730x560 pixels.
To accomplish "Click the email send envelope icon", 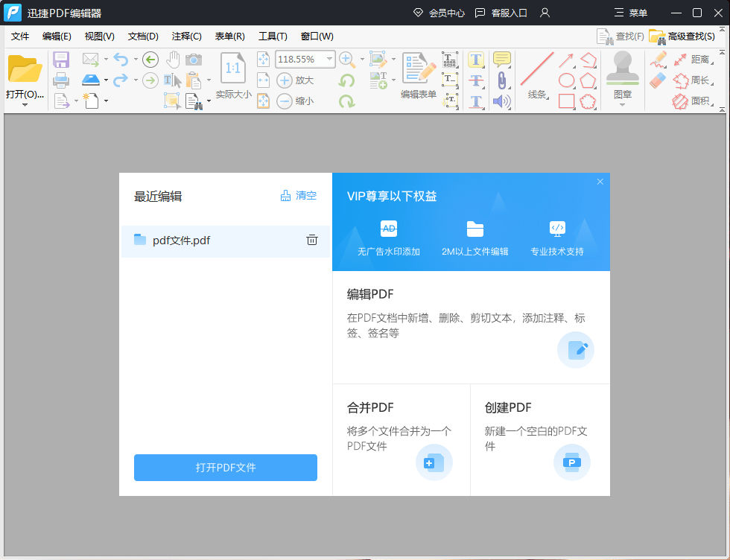I will [x=91, y=60].
